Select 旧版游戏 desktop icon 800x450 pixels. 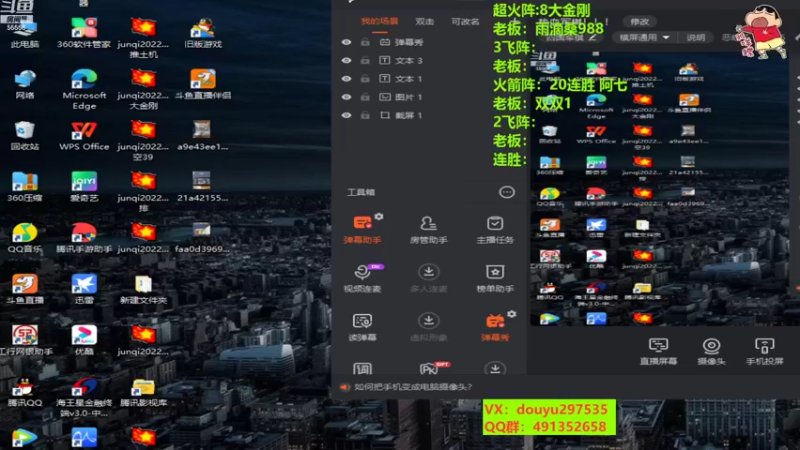coord(203,33)
